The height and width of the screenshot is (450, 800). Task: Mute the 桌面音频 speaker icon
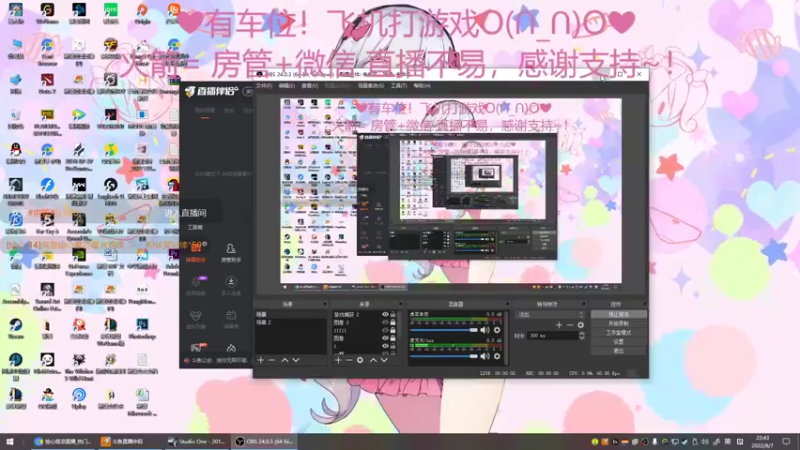[x=485, y=330]
